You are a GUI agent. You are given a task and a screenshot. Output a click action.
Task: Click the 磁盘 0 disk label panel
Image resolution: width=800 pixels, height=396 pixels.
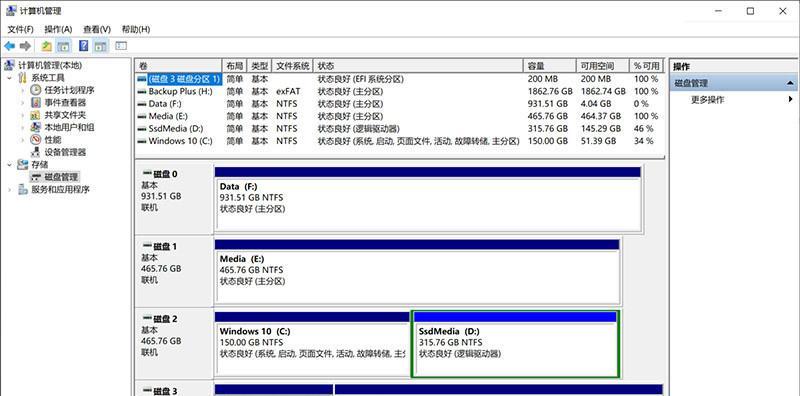174,199
